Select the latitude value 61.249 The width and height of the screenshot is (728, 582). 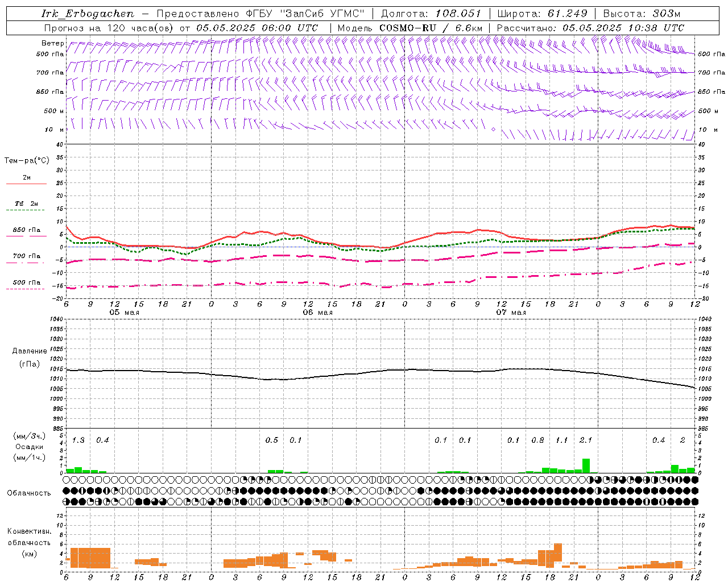click(567, 14)
